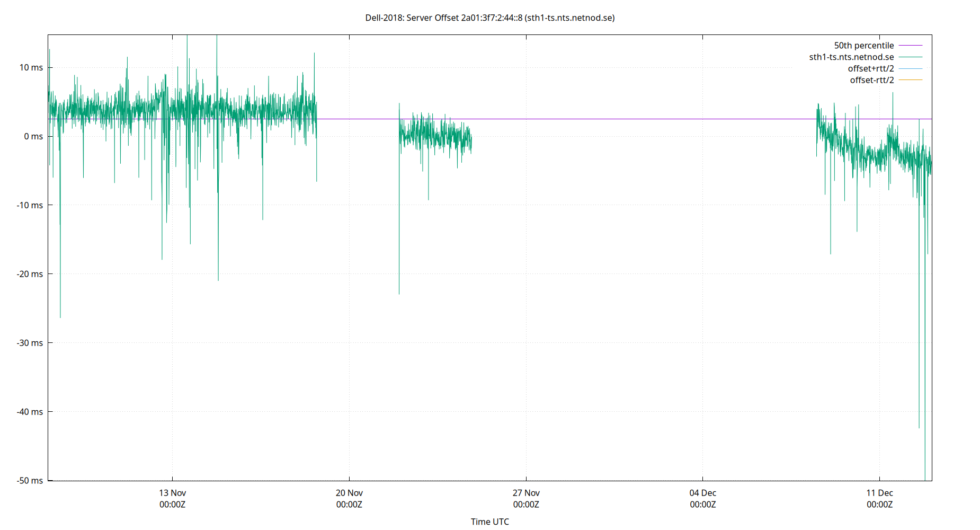
Task: Click the chart title text
Action: point(490,17)
